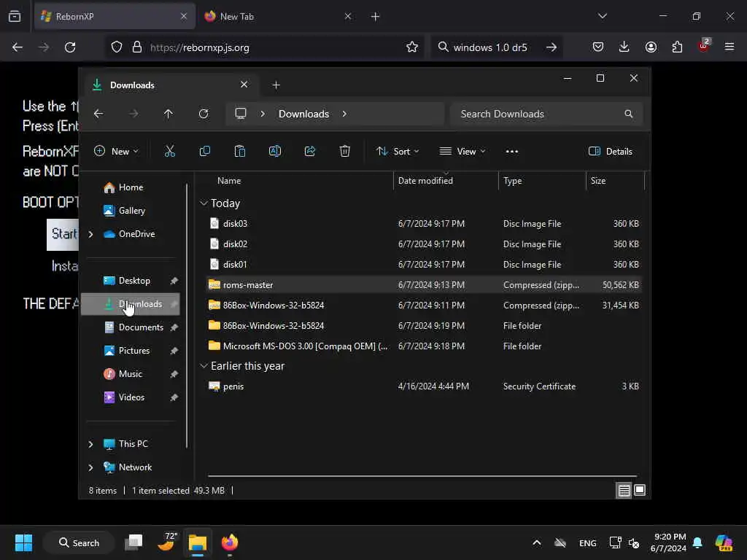
Task: Unpin Music using its pin icon
Action: tap(174, 374)
